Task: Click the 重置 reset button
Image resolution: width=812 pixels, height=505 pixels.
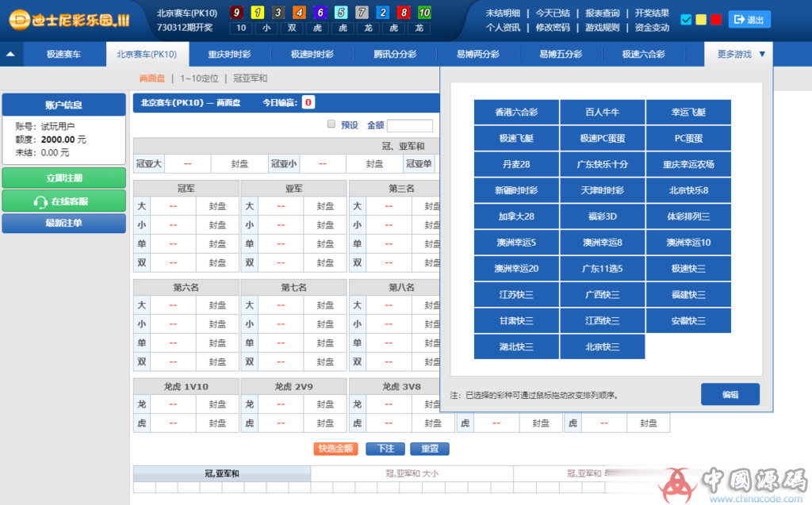Action: click(429, 449)
